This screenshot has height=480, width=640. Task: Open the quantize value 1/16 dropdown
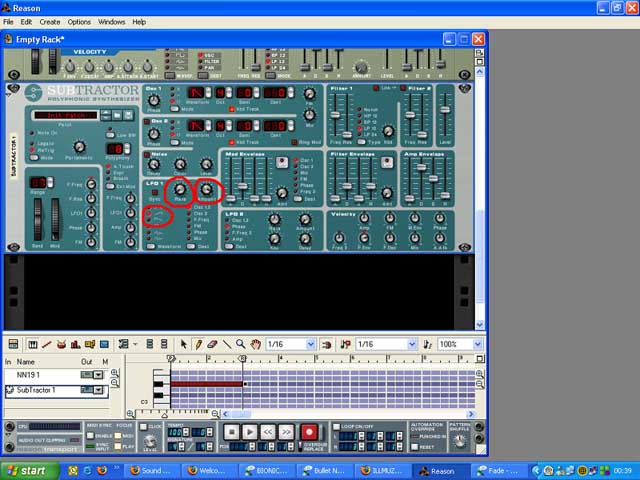(x=412, y=344)
